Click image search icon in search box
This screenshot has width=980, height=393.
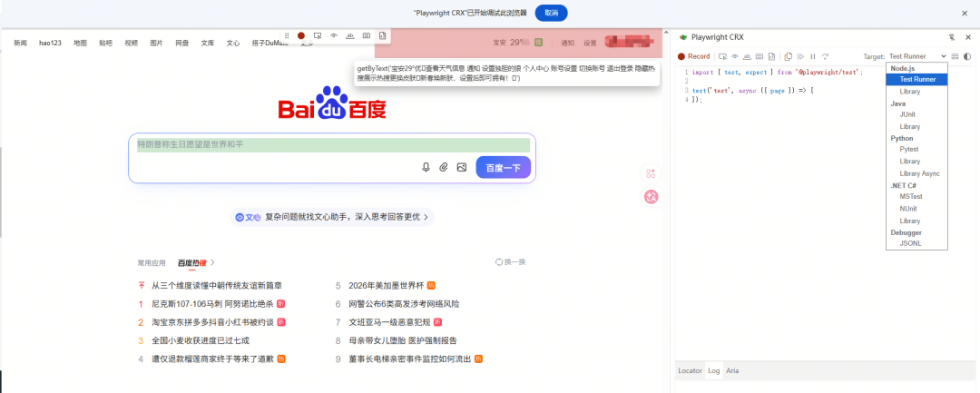(462, 167)
